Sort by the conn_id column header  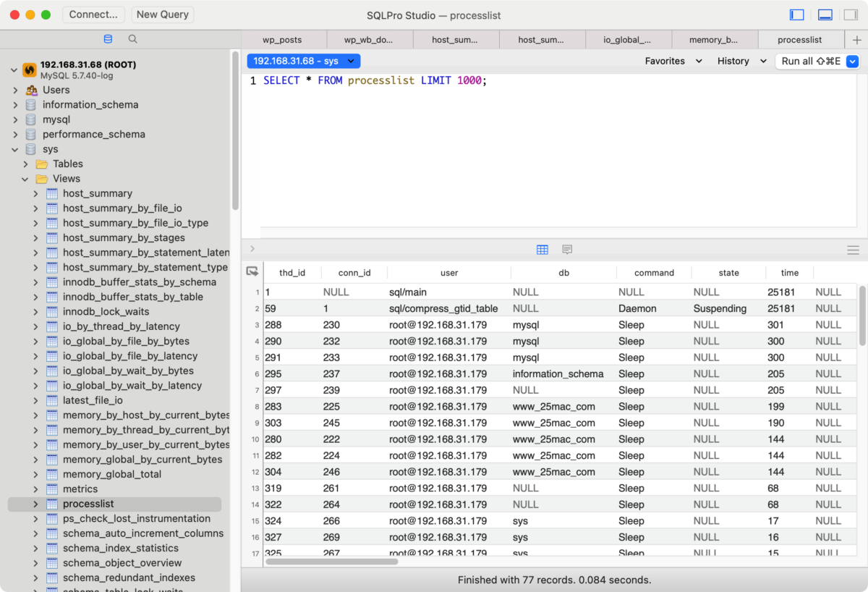[354, 273]
